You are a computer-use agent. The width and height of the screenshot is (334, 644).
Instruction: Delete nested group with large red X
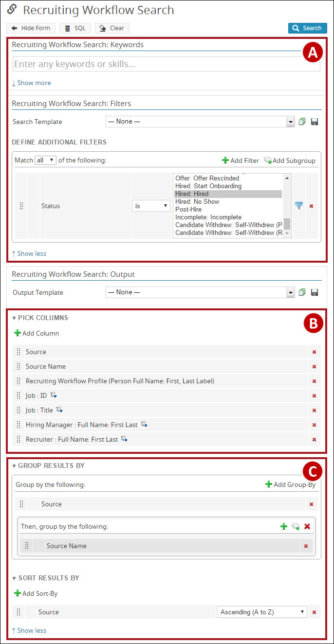(x=307, y=526)
